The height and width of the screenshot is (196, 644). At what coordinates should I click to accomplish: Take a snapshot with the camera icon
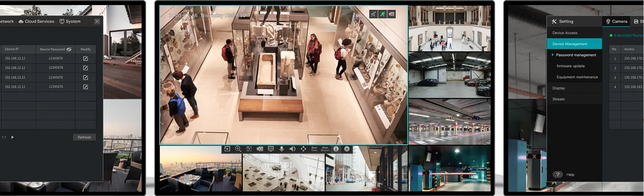[260, 149]
